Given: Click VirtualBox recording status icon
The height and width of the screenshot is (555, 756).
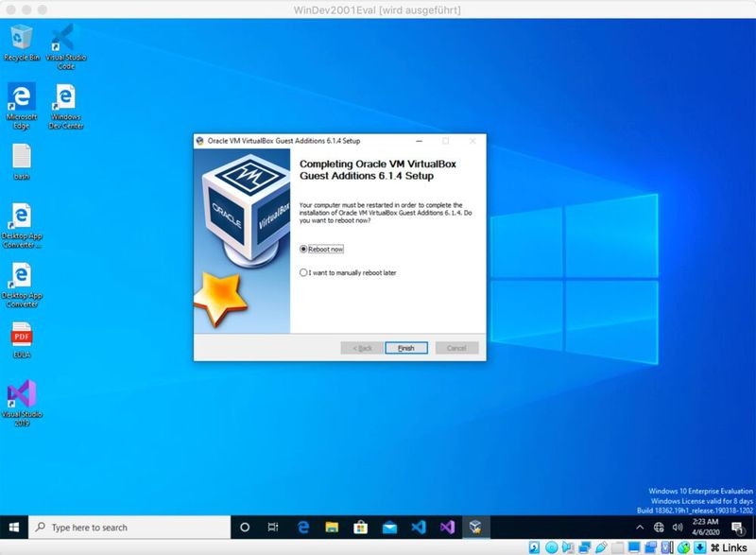Looking at the screenshot, I should (x=650, y=547).
